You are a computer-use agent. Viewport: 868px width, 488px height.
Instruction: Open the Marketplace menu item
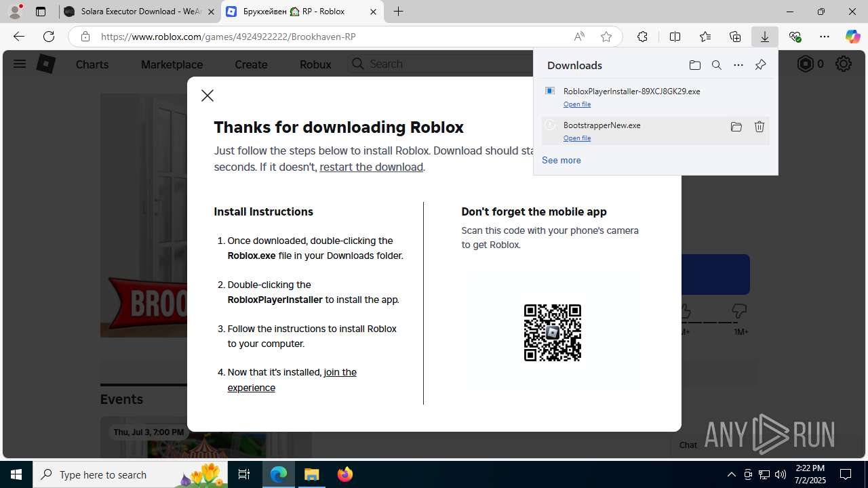[172, 64]
